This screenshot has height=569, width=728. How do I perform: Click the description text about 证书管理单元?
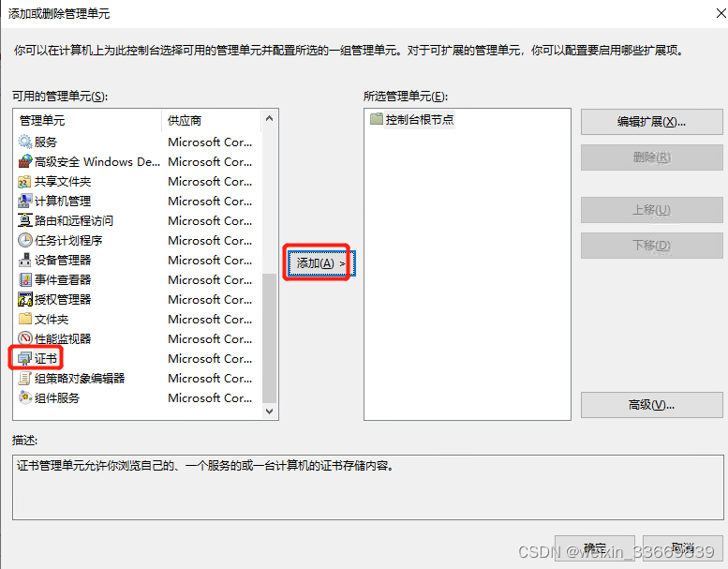pos(206,466)
